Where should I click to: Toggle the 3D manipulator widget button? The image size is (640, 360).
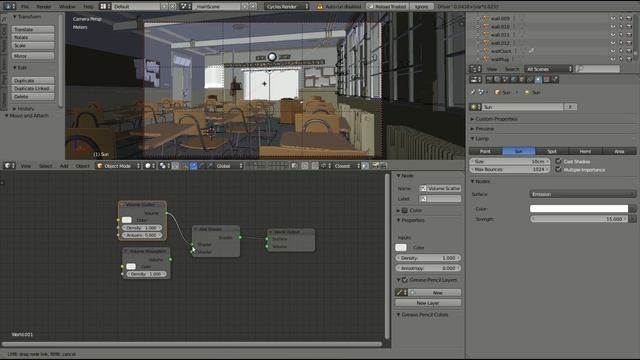pos(184,166)
